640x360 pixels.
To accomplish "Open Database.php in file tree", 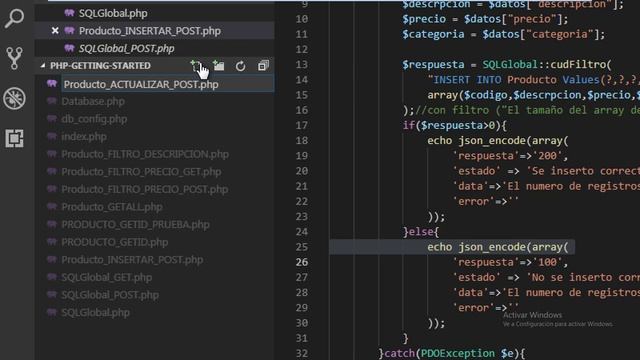I will [x=93, y=101].
